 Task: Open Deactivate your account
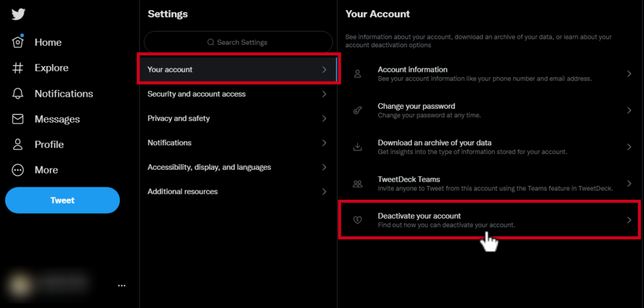[489, 220]
